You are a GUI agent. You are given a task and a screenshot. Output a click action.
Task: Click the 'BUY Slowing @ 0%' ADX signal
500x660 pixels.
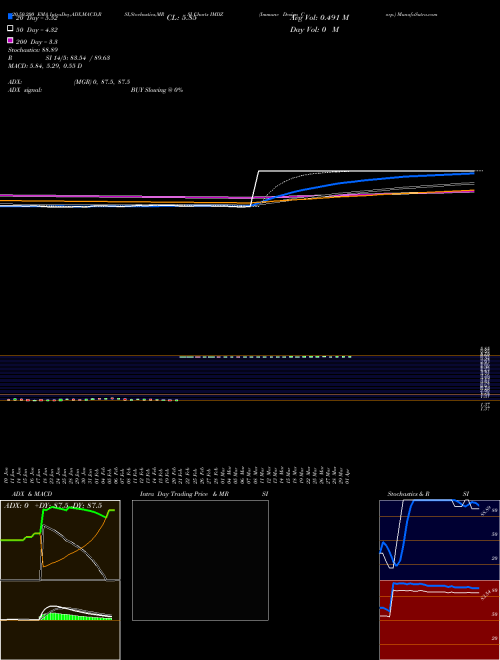tap(157, 90)
